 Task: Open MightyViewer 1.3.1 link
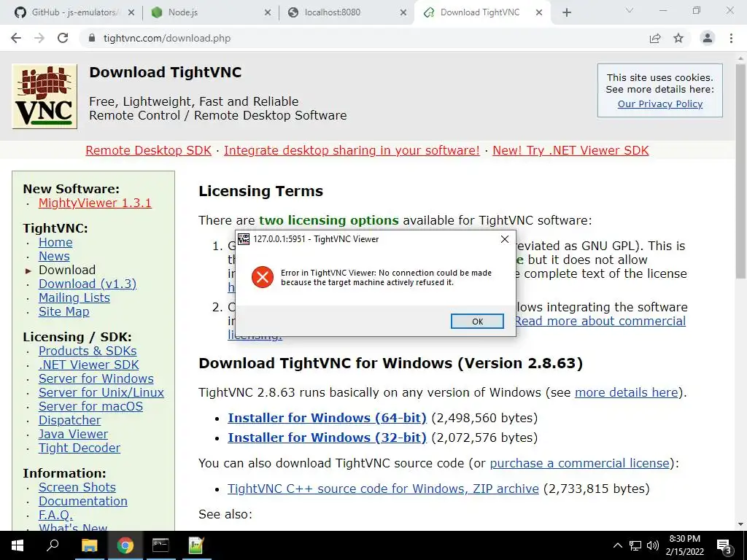point(95,203)
